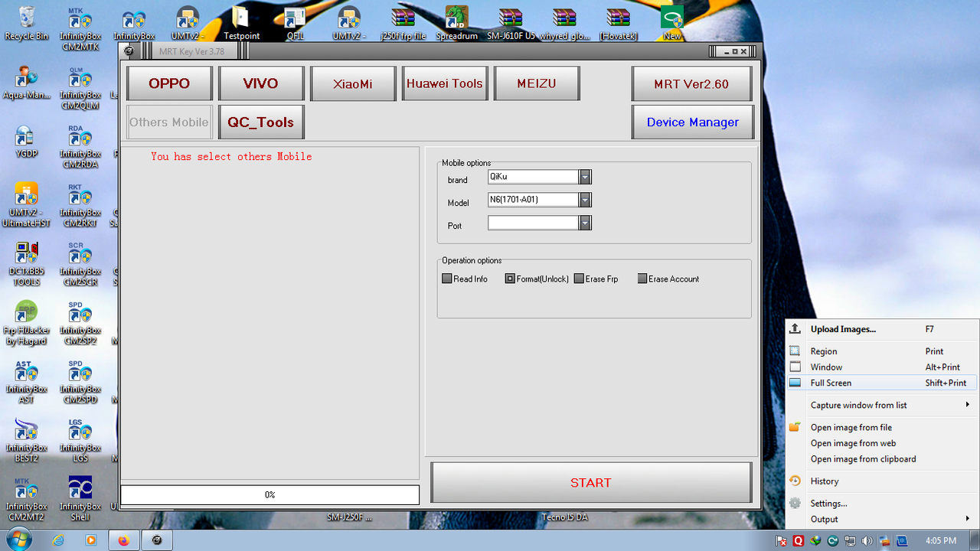Select the XiaoMi brand button
Viewport: 980px width, 551px height.
(x=353, y=83)
